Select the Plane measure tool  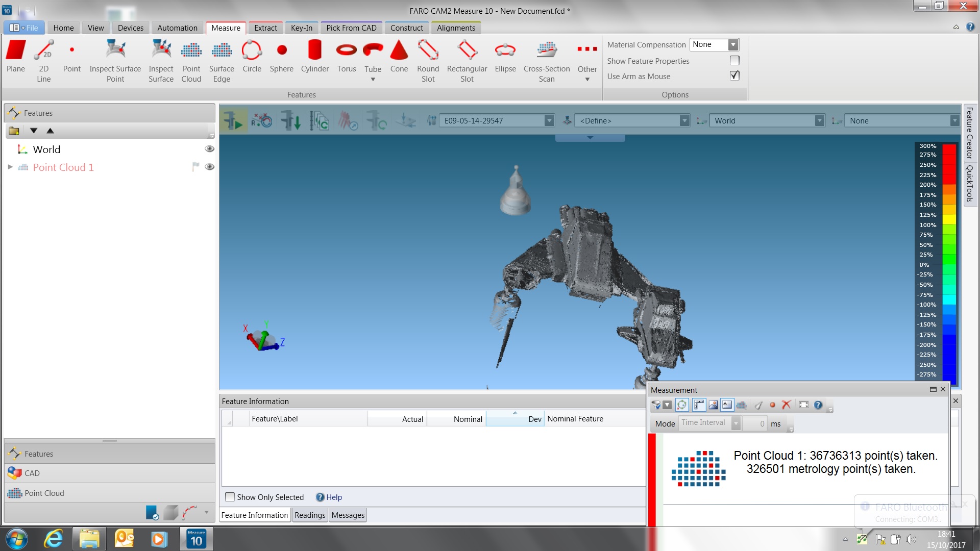click(16, 57)
